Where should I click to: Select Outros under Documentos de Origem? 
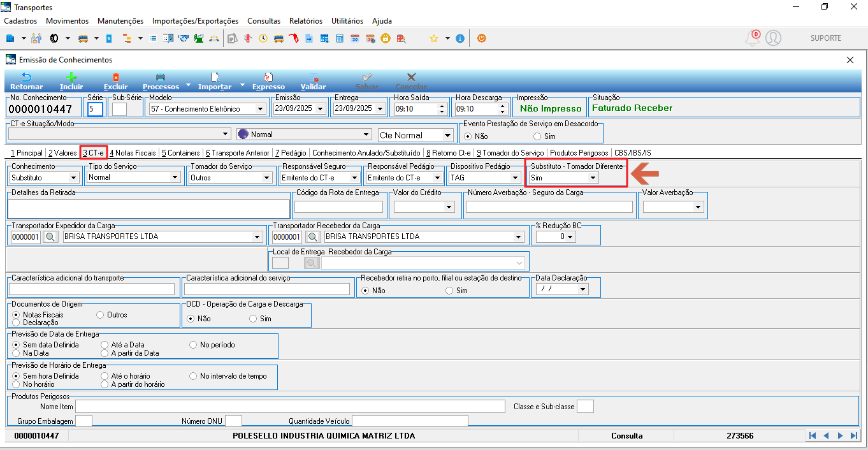click(112, 315)
